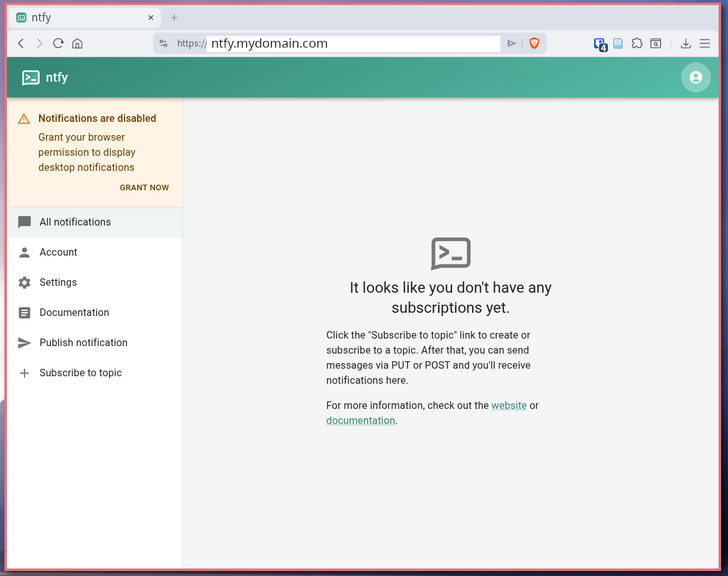The image size is (728, 576).
Task: Open Settings in the sidebar
Action: tap(58, 282)
